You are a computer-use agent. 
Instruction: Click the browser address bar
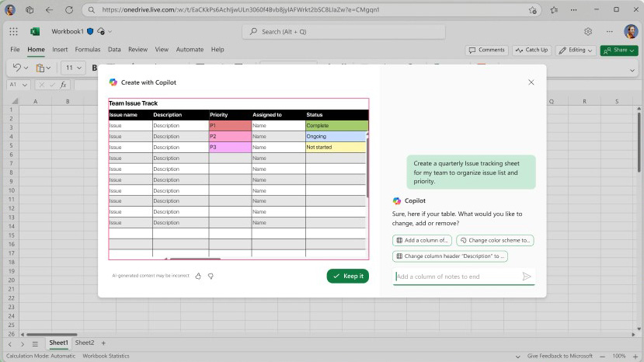312,10
